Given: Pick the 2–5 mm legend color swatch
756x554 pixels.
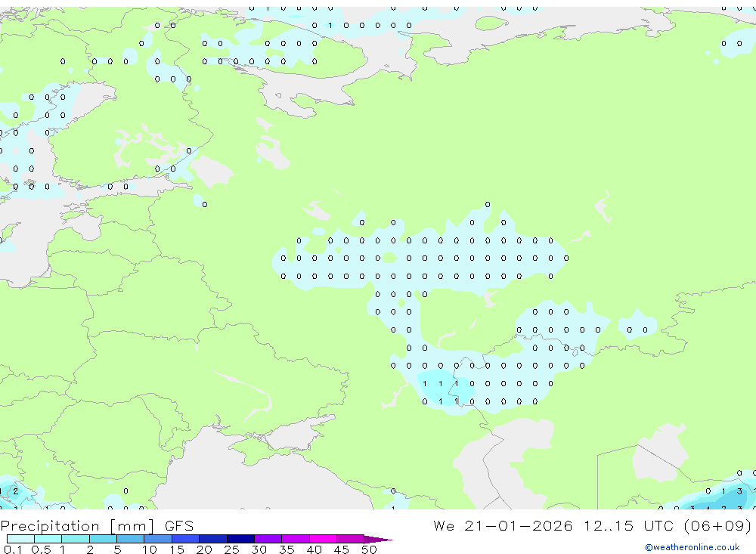Looking at the screenshot, I should click(103, 539).
